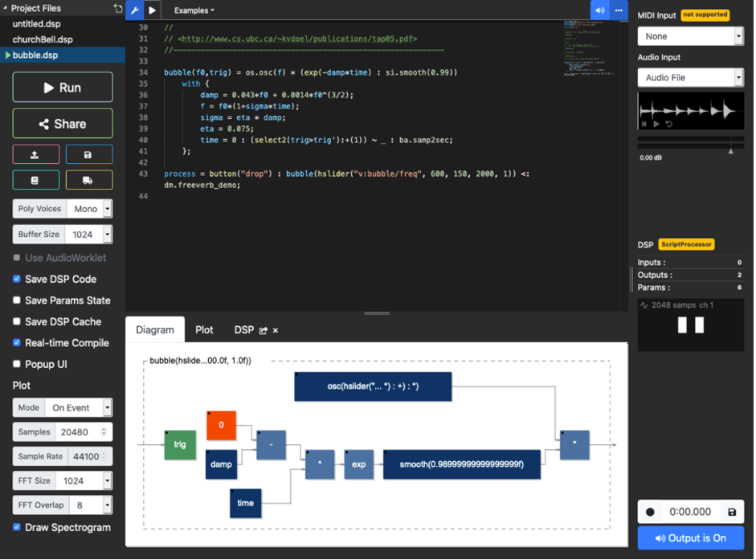Click the wrench icon above the editor
756x560 pixels.
coord(134,10)
